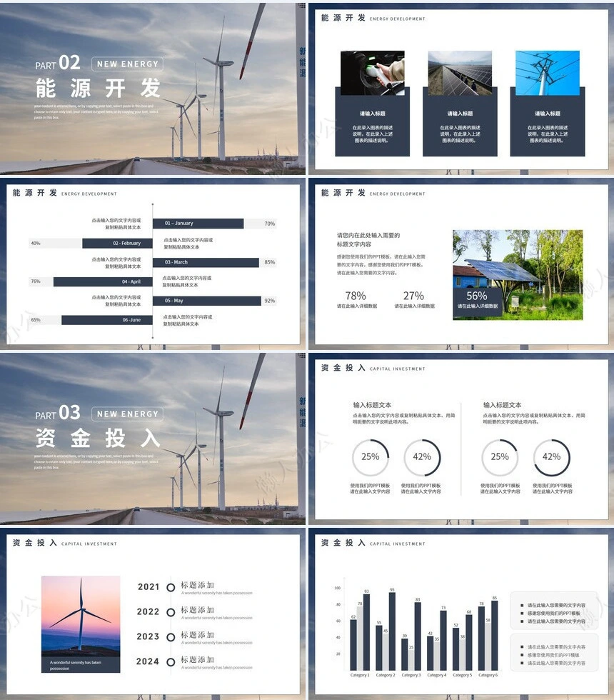The width and height of the screenshot is (614, 700).
Task: Select the 2022 timeline circle marker
Action: tap(171, 612)
